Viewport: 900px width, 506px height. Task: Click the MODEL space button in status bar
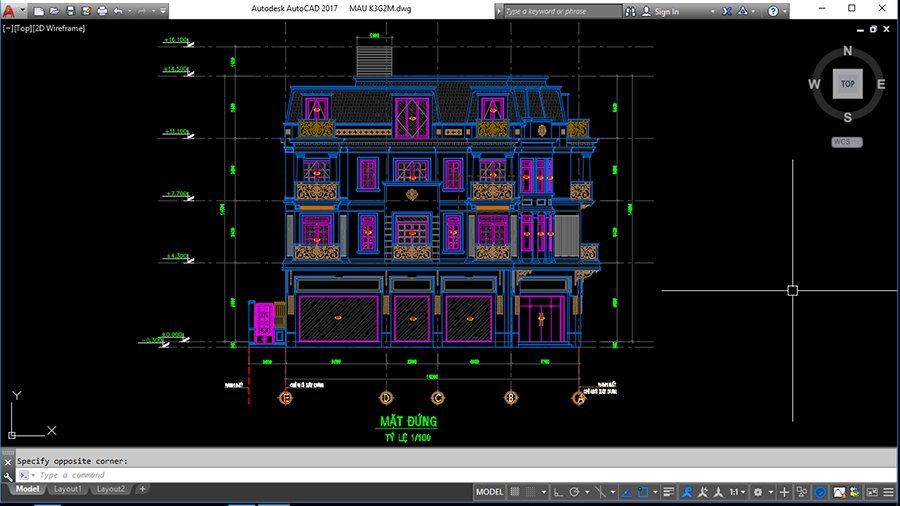point(489,492)
